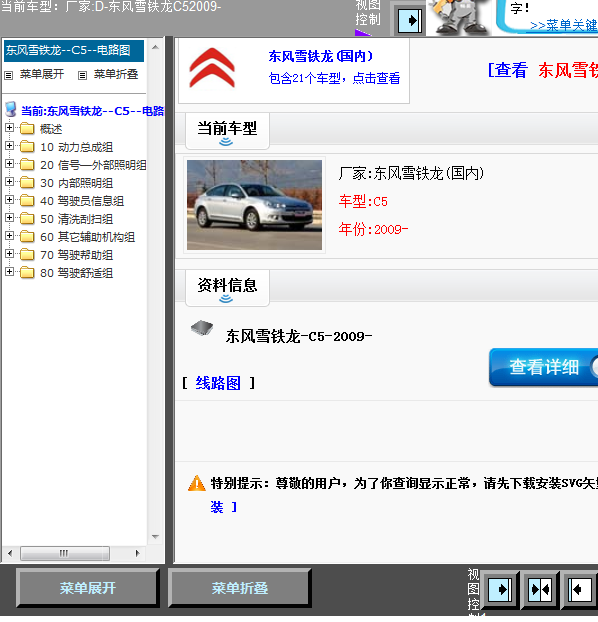Viewport: 598px width, 622px height.
Task: Click the blue 查看详细 button
Action: [x=544, y=367]
